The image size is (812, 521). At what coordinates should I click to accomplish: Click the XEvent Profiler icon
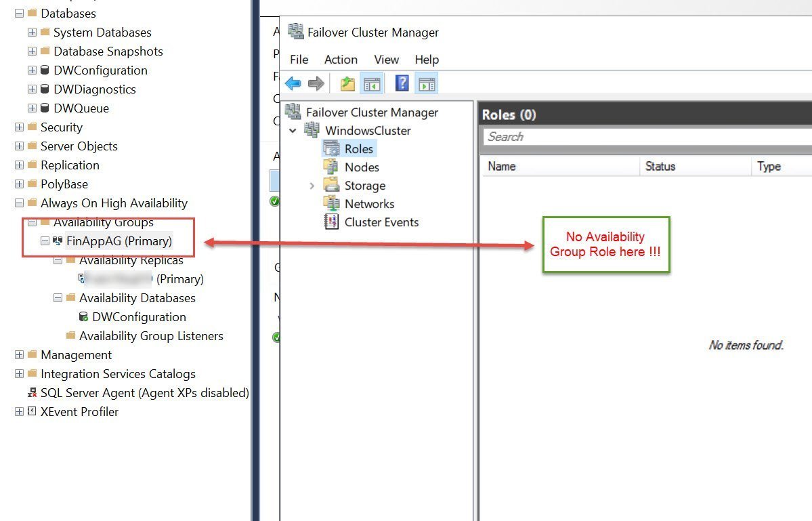[32, 411]
